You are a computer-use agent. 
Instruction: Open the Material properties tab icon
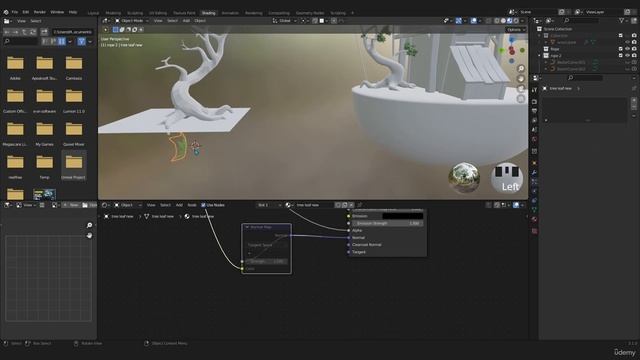(x=534, y=220)
